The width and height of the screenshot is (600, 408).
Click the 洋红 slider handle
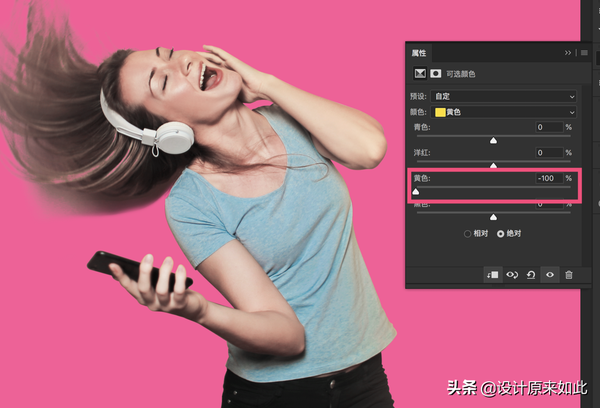pyautogui.click(x=493, y=165)
